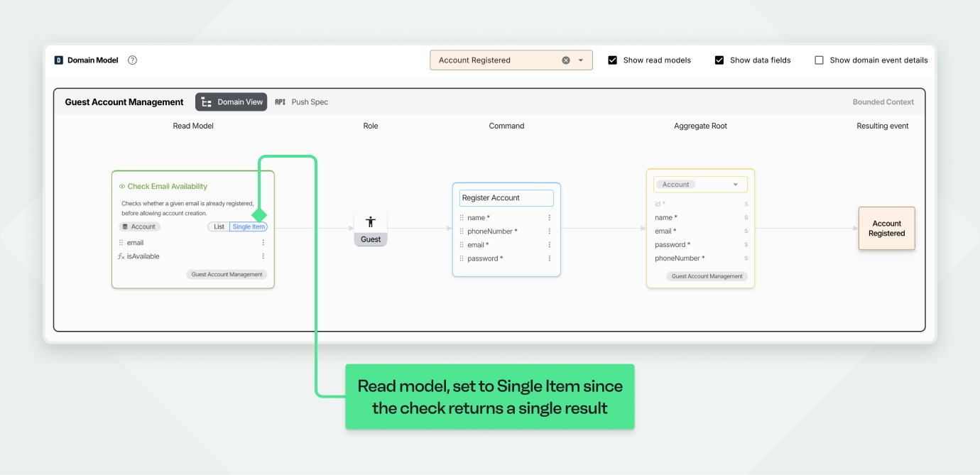Click the fx function icon beside isAvailable
980x475 pixels.
[121, 256]
